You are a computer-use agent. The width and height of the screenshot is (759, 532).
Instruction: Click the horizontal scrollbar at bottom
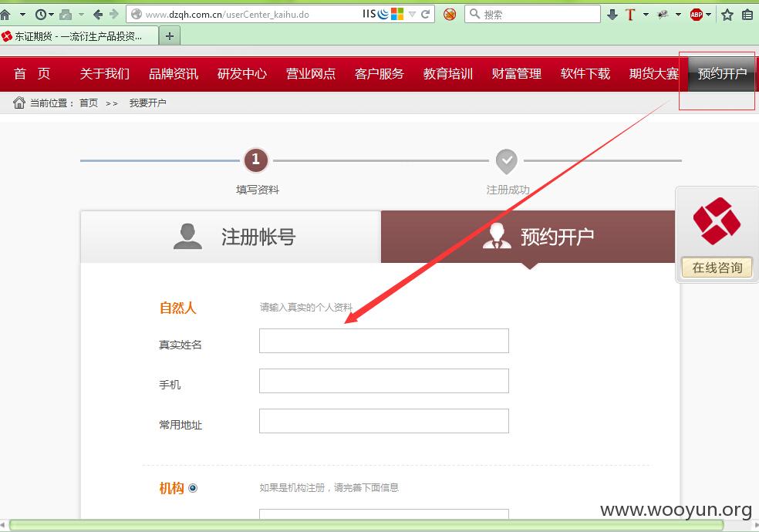click(x=366, y=525)
